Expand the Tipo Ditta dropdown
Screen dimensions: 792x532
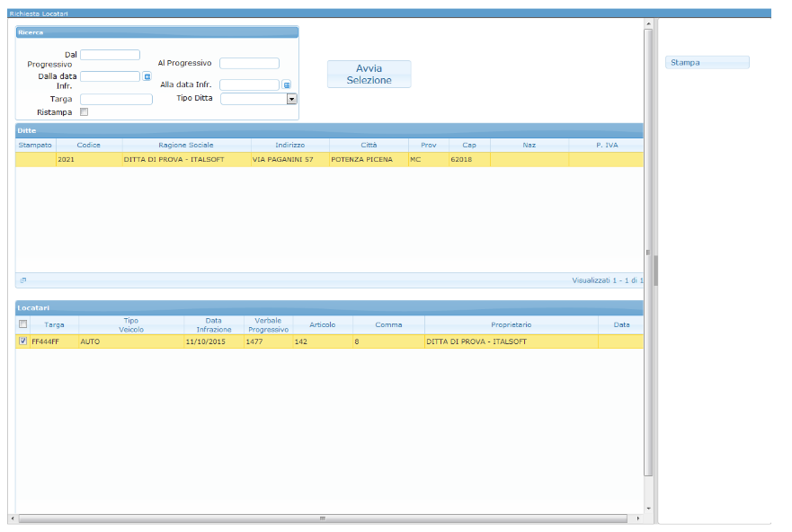[291, 99]
